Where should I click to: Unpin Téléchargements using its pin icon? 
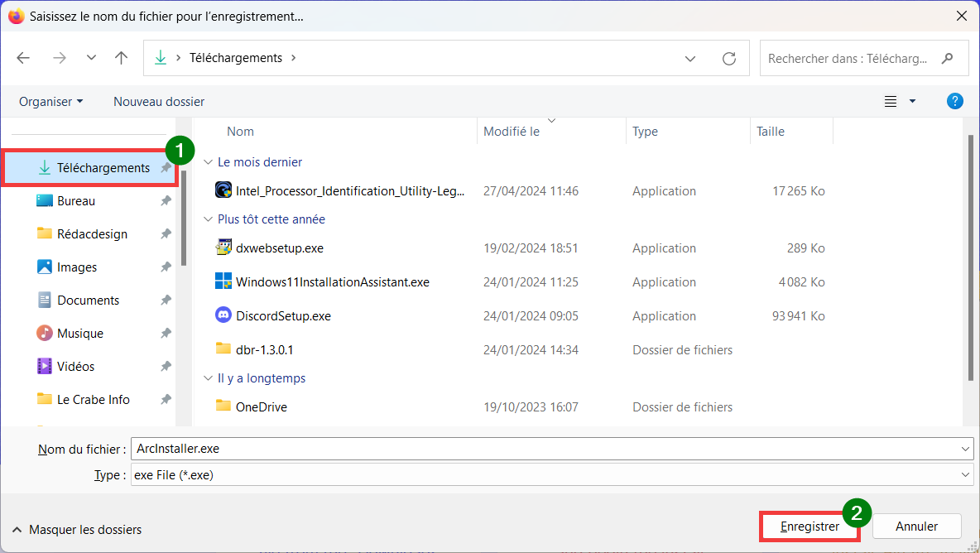coord(166,168)
